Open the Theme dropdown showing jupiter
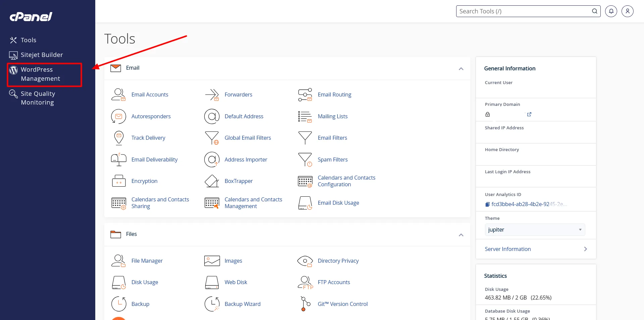644x320 pixels. [535, 230]
